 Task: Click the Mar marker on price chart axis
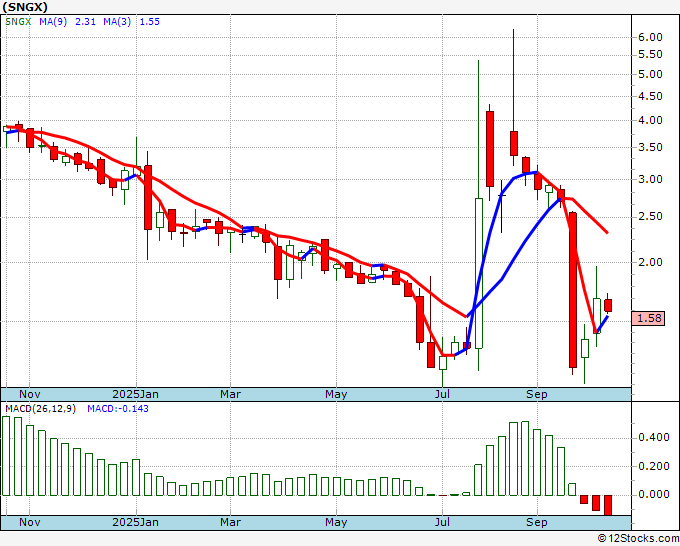230,395
